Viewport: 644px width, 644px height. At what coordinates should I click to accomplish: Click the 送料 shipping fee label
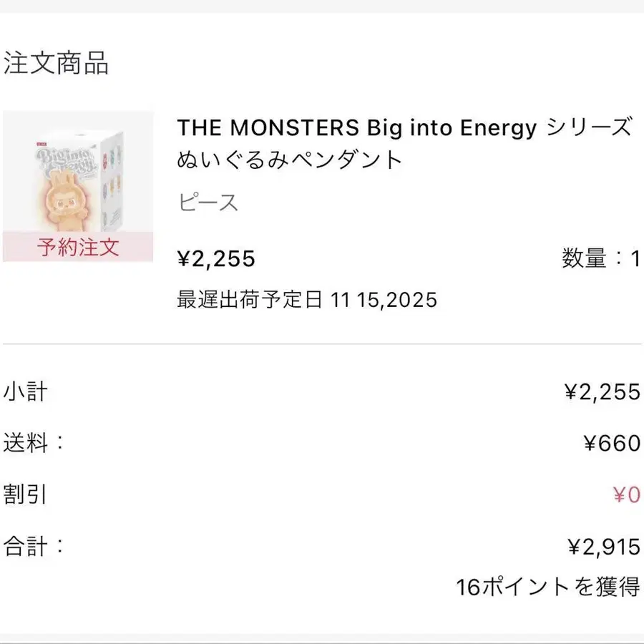[33, 443]
